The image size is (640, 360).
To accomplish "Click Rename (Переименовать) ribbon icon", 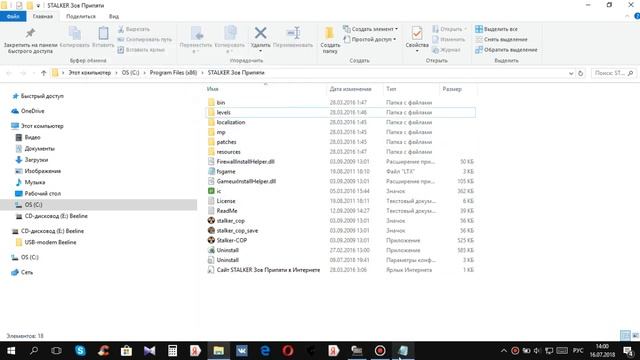I will pos(293,33).
